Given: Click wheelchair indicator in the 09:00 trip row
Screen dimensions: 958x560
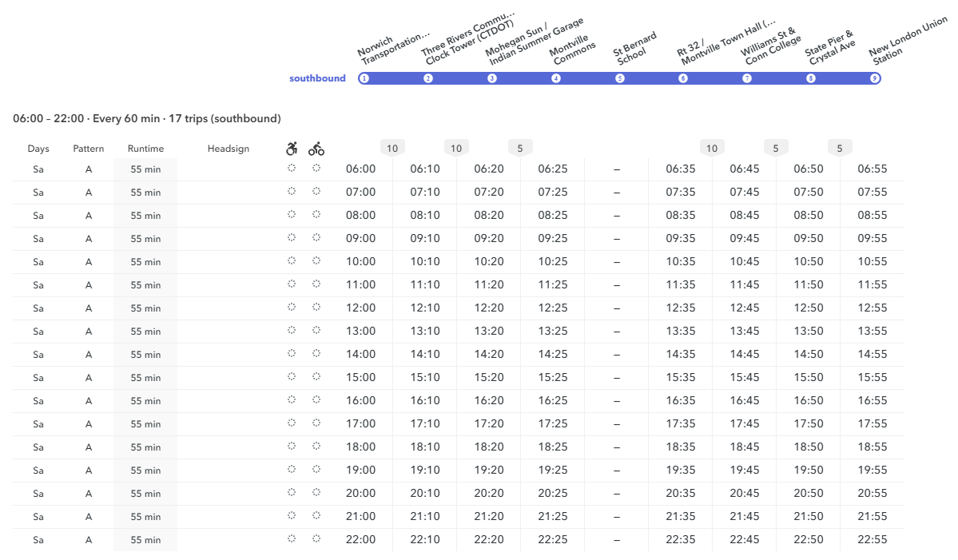Looking at the screenshot, I should pyautogui.click(x=292, y=237).
